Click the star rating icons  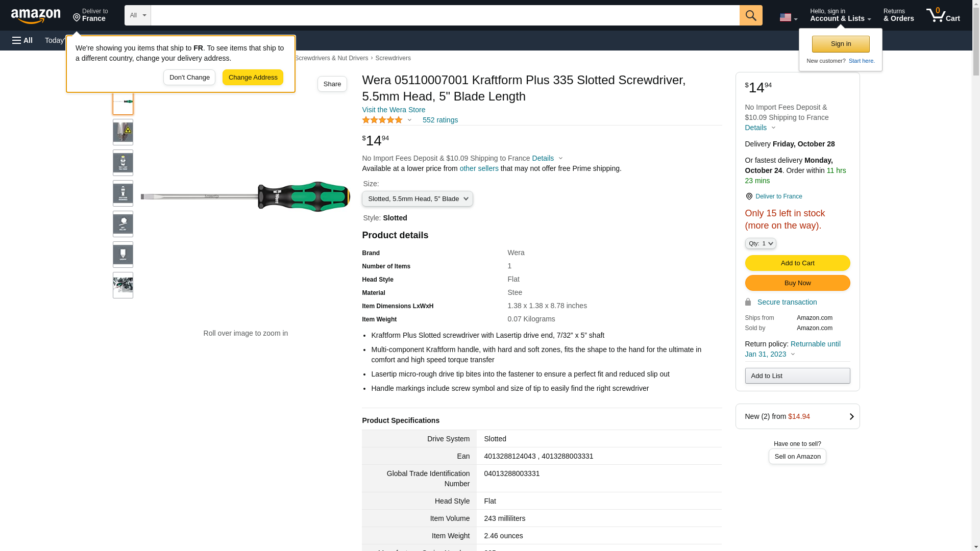(382, 120)
